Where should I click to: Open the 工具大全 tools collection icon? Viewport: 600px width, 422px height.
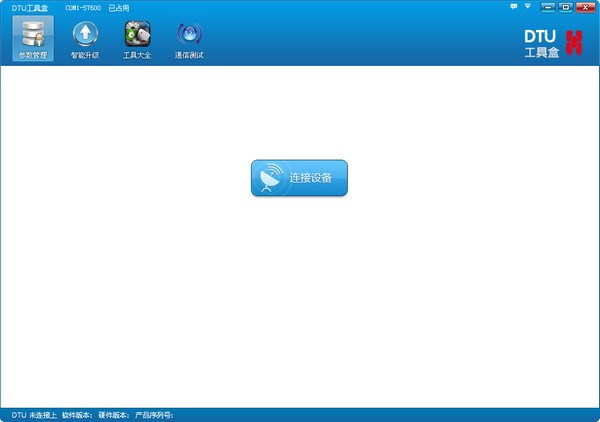pyautogui.click(x=137, y=39)
